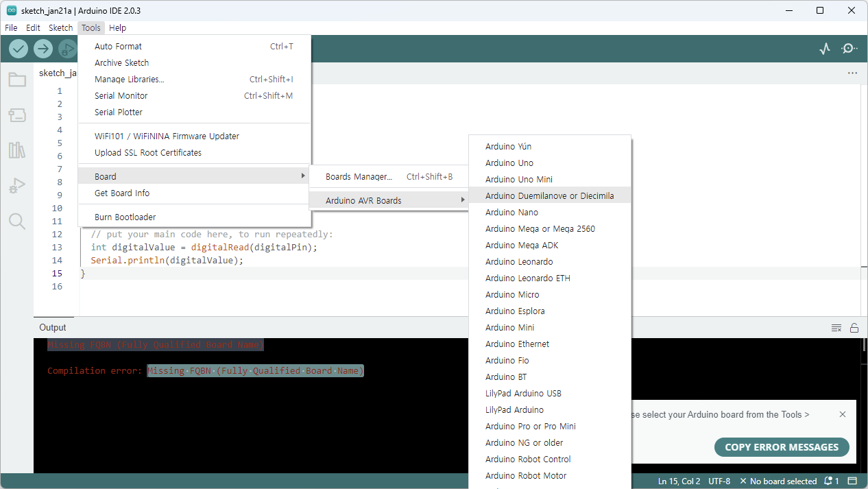Open the Edit menu
The width and height of the screenshot is (868, 489).
33,28
